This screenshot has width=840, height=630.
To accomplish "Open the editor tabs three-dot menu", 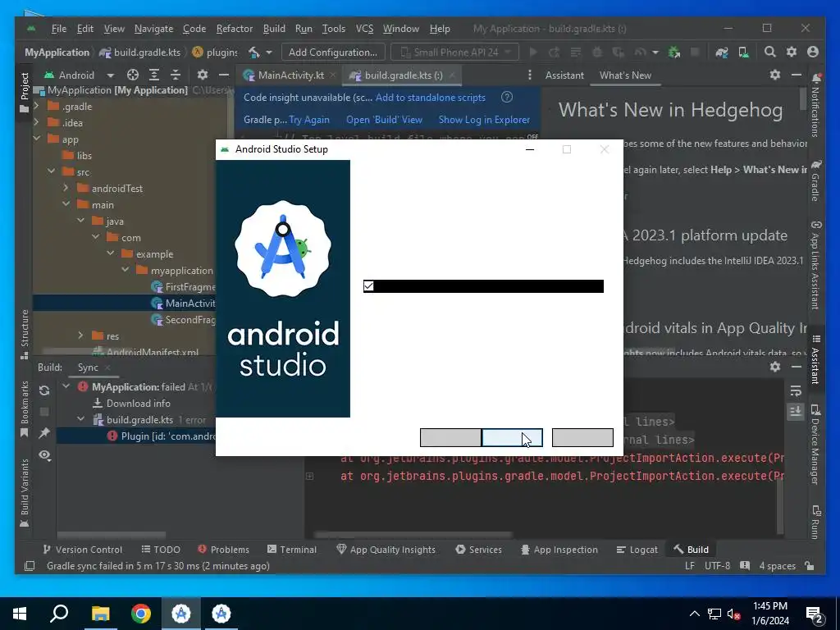I will [x=529, y=75].
